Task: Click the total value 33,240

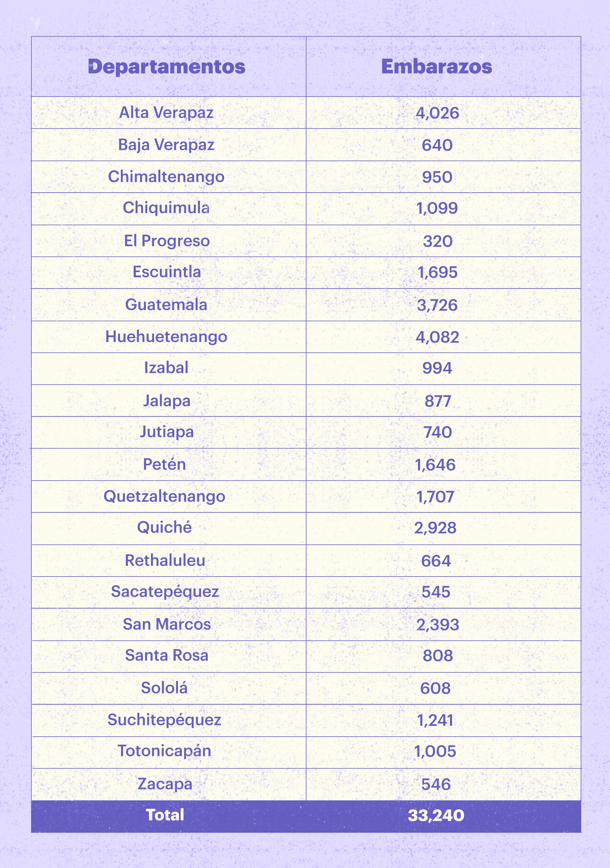Action: tap(436, 815)
